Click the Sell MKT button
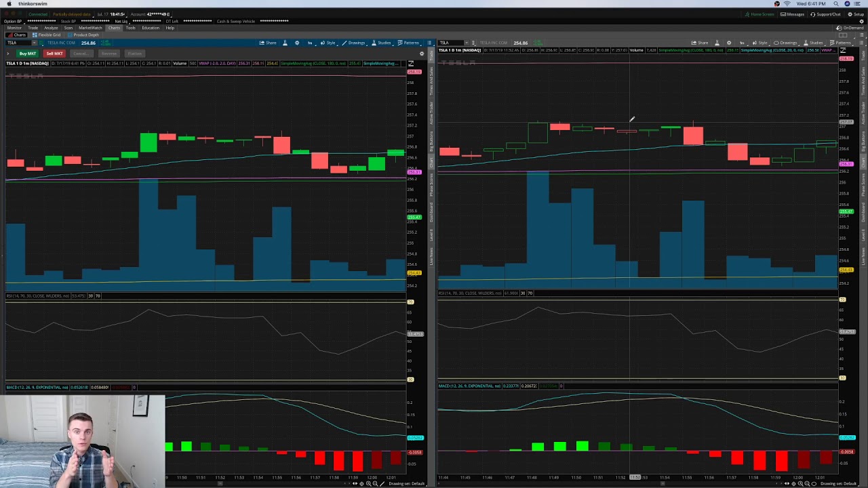 (54, 54)
